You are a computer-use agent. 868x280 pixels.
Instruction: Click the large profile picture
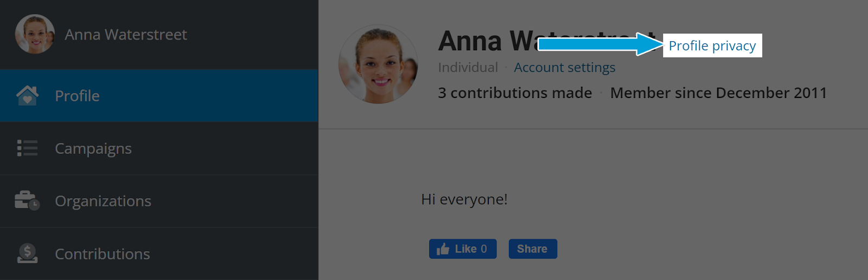pos(378,64)
